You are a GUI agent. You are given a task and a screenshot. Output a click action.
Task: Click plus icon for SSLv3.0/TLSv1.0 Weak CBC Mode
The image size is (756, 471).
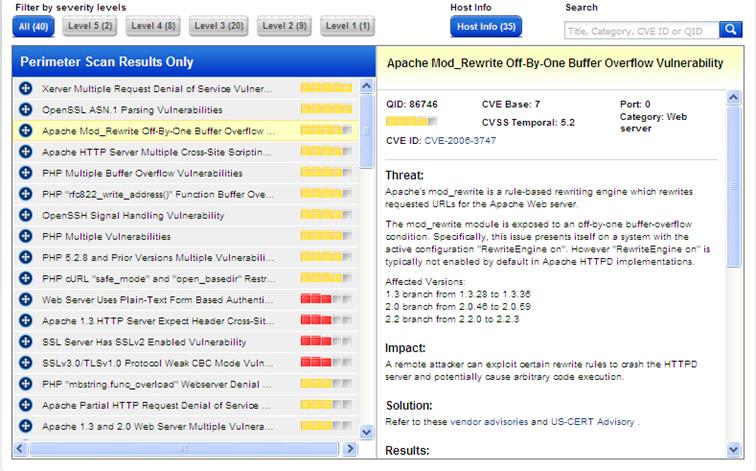tap(26, 363)
